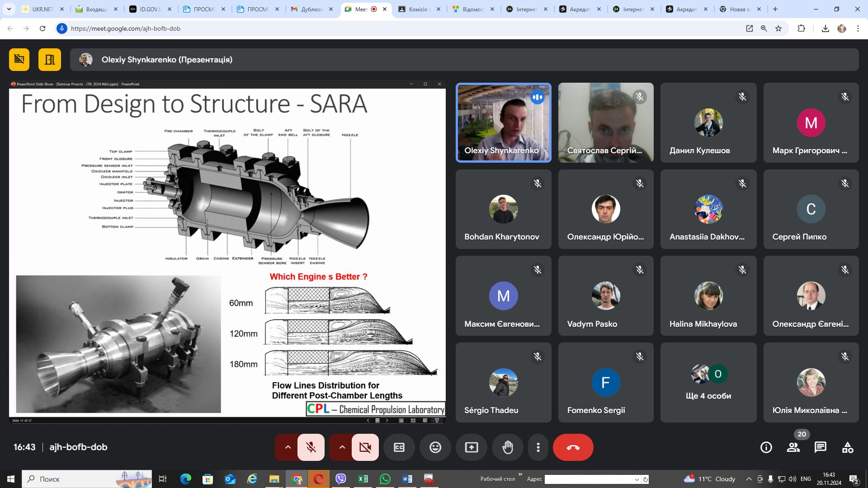Send a reaction with the emoji button
868x488 pixels.
tap(435, 447)
